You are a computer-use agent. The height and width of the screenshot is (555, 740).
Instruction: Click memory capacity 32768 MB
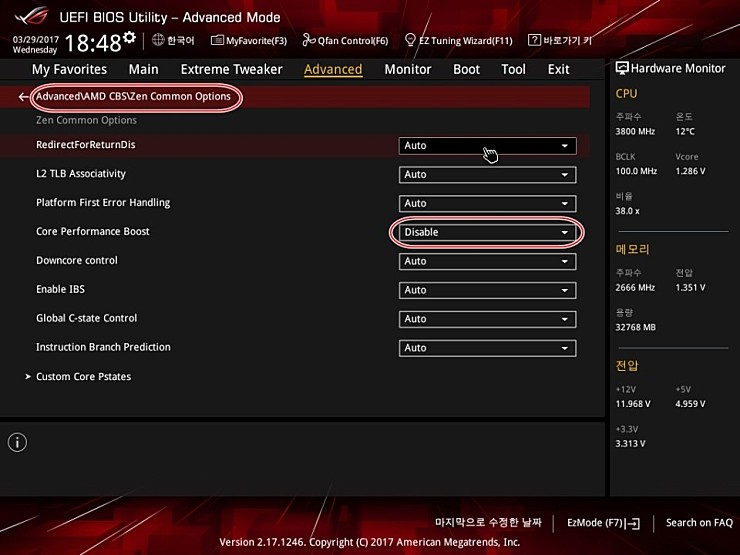pos(635,327)
